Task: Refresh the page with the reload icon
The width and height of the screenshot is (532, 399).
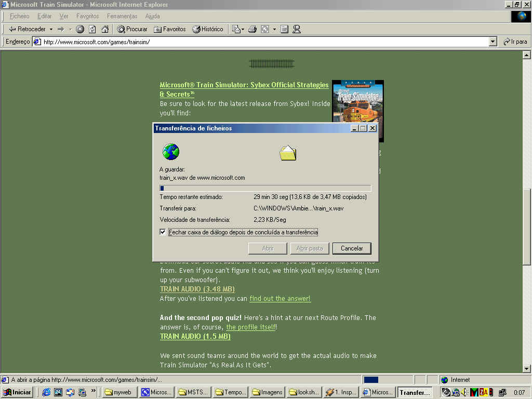Action: (x=92, y=29)
